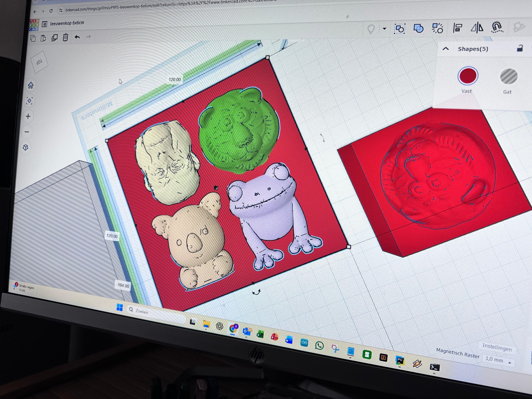Set shapes to Vast solid mode
The width and height of the screenshot is (532, 399).
point(468,76)
